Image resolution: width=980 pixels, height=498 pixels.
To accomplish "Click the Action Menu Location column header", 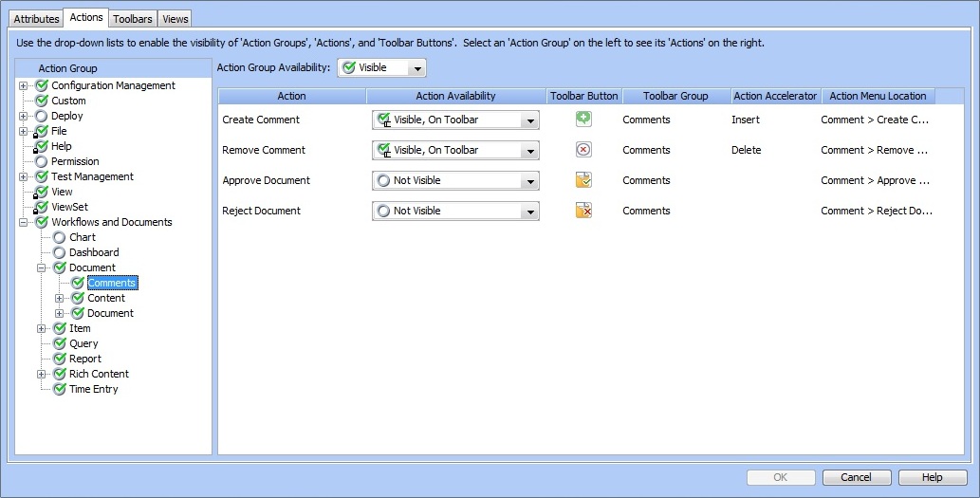I will click(x=878, y=96).
